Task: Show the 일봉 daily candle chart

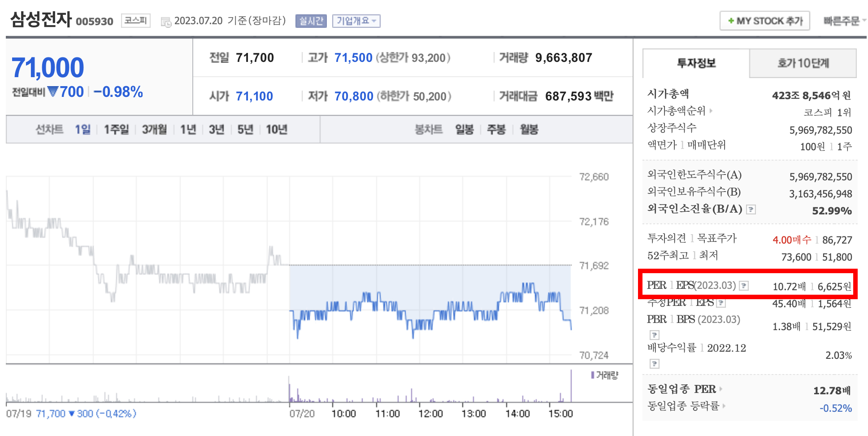Action: [x=464, y=130]
